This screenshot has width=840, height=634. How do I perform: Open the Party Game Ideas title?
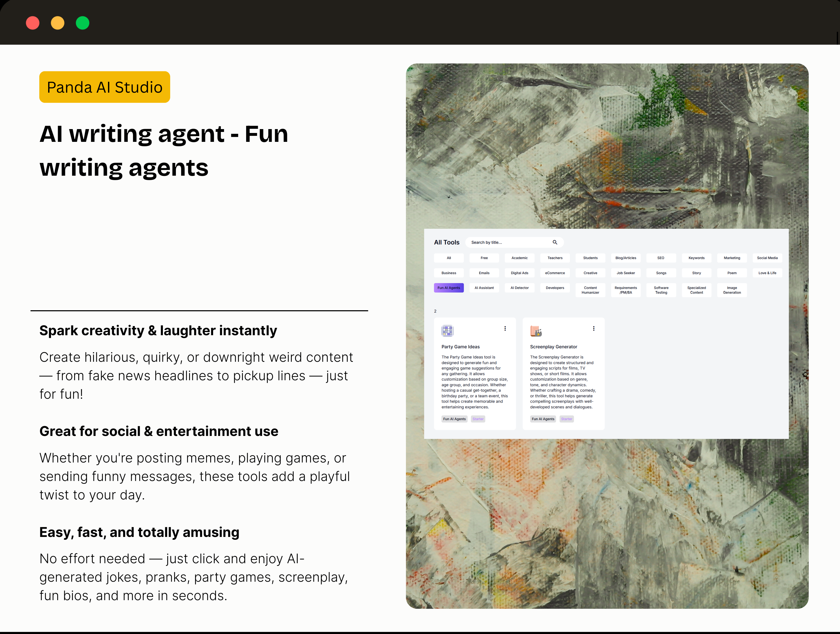461,347
